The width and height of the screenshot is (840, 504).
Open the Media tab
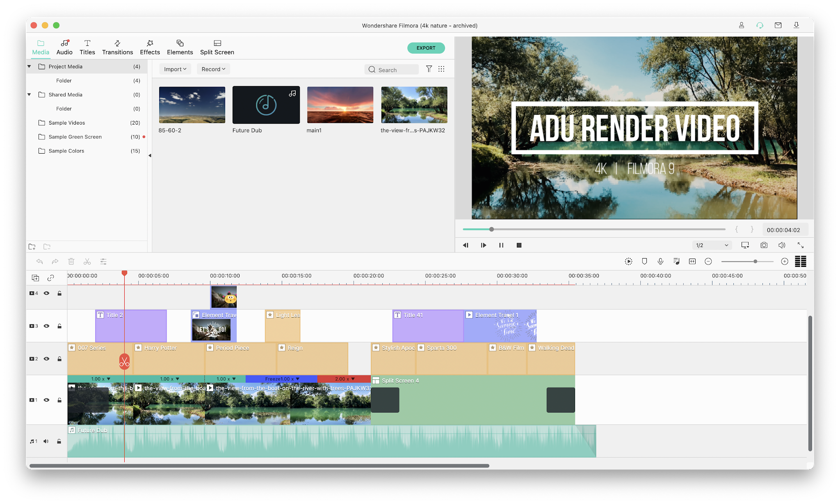(x=41, y=48)
